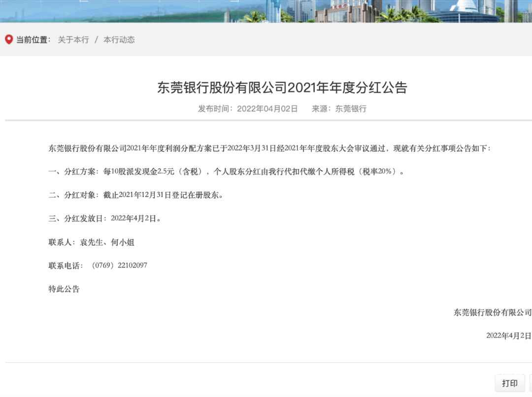Click the 打印 button
The height and width of the screenshot is (397, 532).
[x=510, y=383]
